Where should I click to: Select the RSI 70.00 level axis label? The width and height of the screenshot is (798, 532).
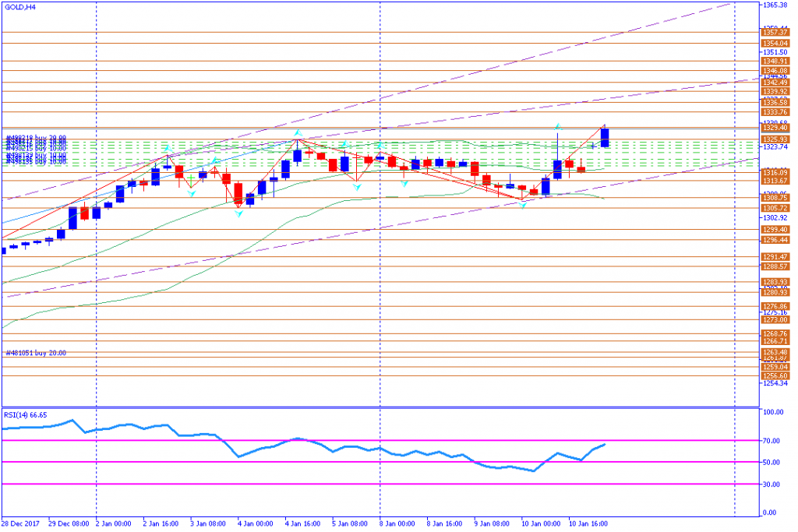pyautogui.click(x=772, y=441)
